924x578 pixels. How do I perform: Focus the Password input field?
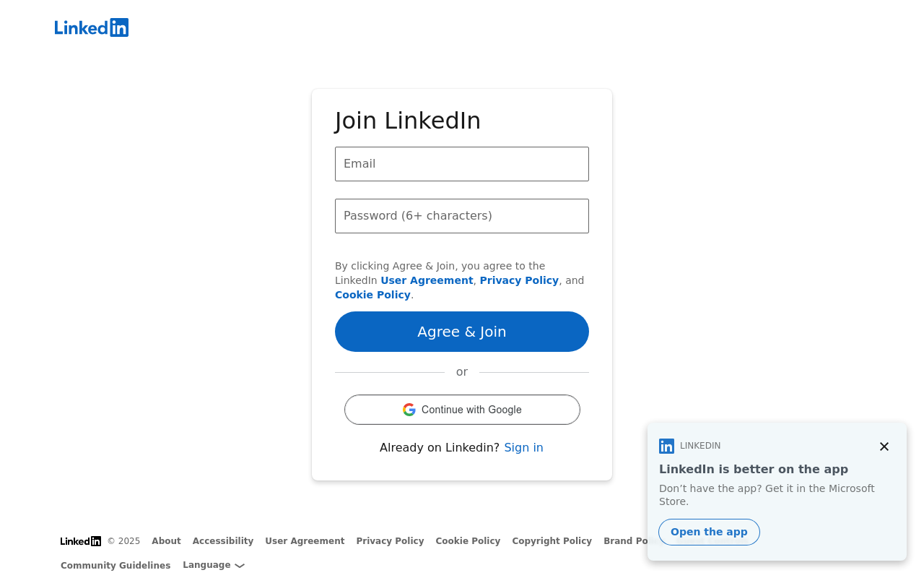(x=462, y=216)
